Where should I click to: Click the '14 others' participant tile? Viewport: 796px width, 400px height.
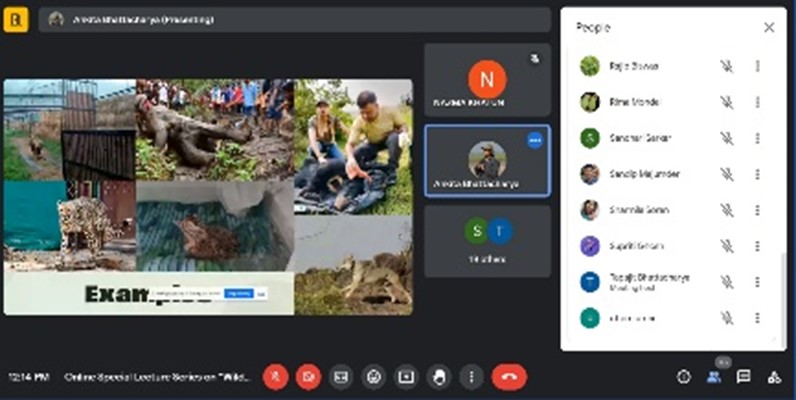point(487,241)
